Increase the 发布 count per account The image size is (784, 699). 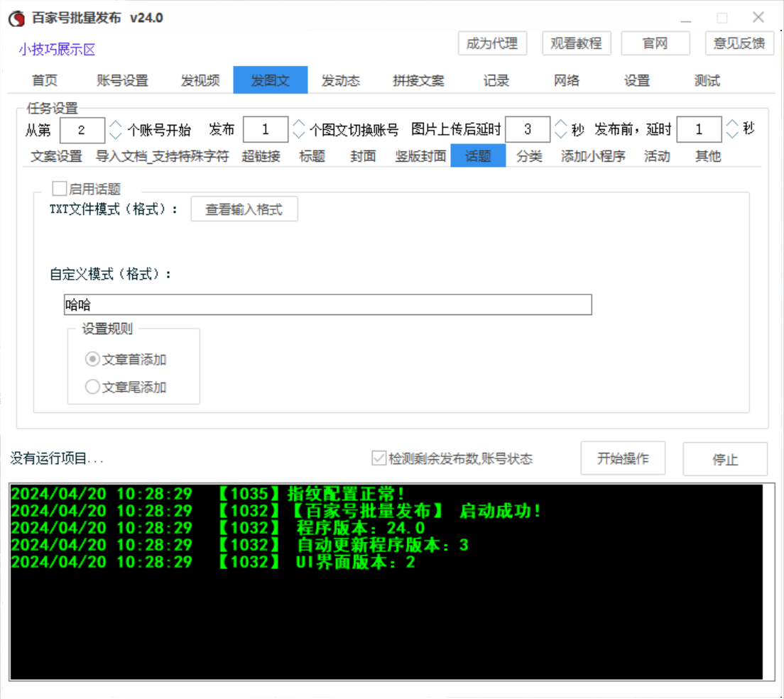coord(299,123)
